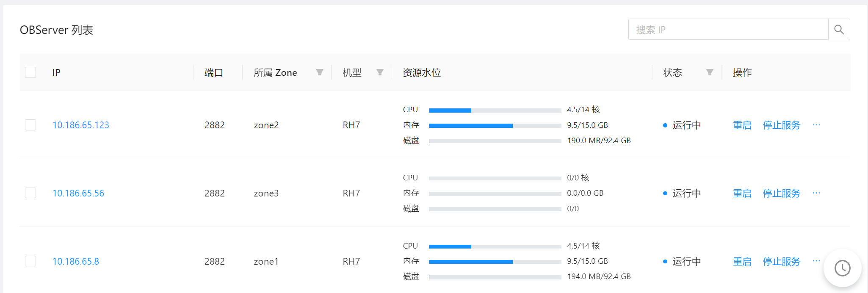Click the zone3 cell
868x293 pixels.
coord(266,193)
